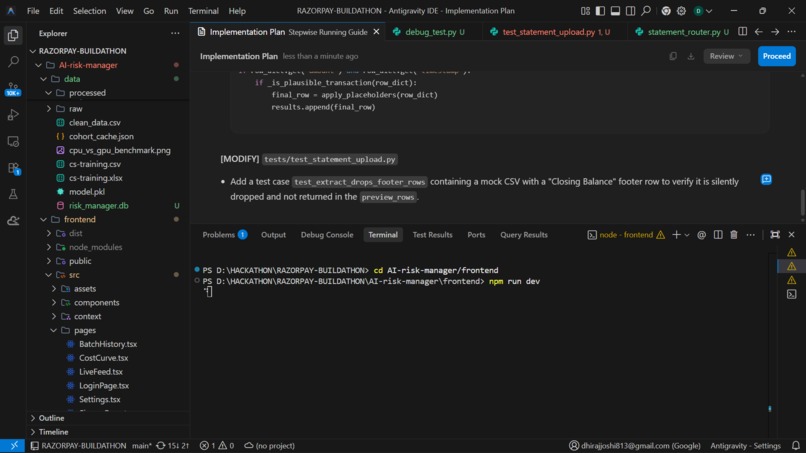
Task: Open the Extensions view
Action: tap(13, 168)
